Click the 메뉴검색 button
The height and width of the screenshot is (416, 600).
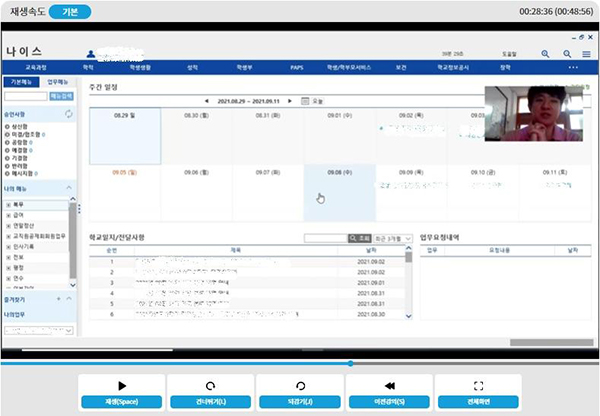(61, 96)
